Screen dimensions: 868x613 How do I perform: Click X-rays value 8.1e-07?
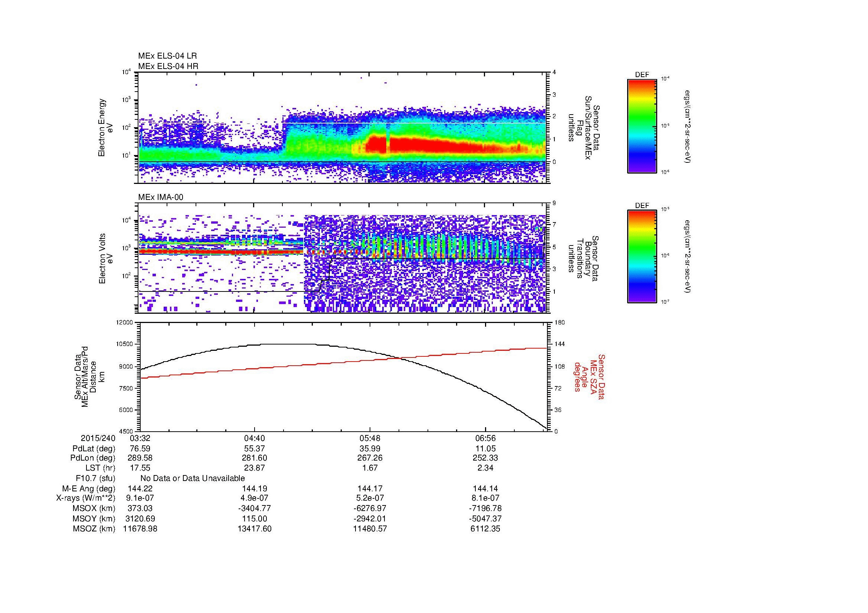point(486,498)
